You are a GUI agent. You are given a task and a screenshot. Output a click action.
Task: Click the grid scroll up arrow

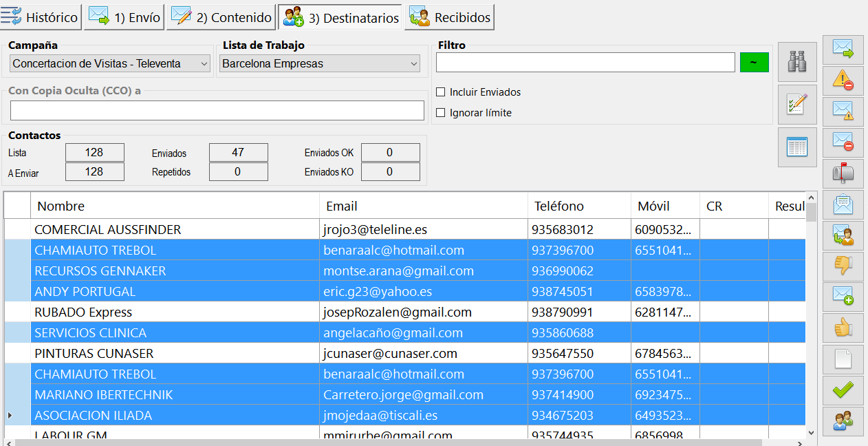[811, 198]
